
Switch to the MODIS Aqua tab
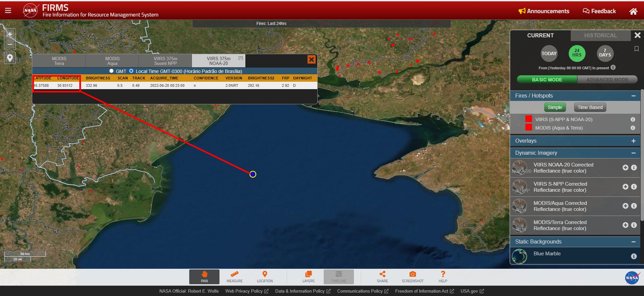point(112,61)
